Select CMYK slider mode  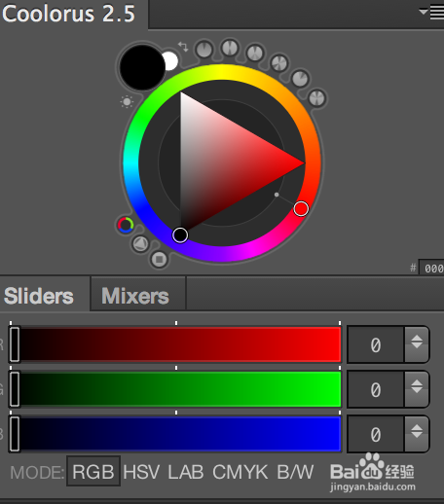point(240,472)
